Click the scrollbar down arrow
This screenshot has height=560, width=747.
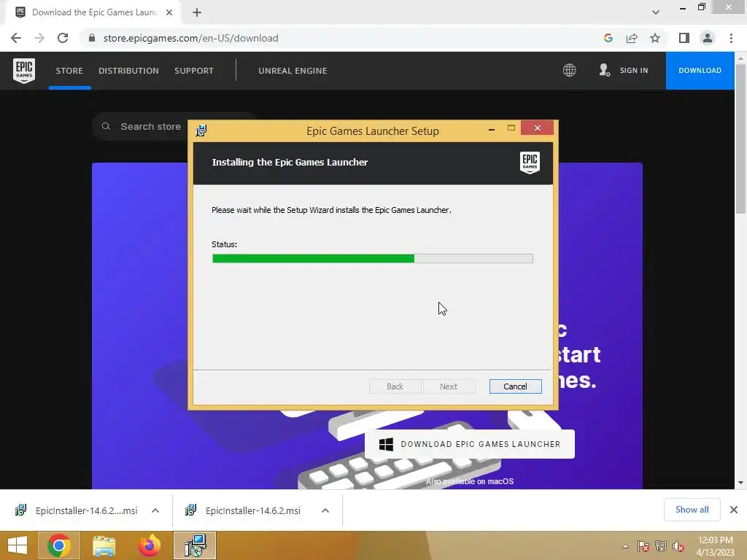(740, 483)
